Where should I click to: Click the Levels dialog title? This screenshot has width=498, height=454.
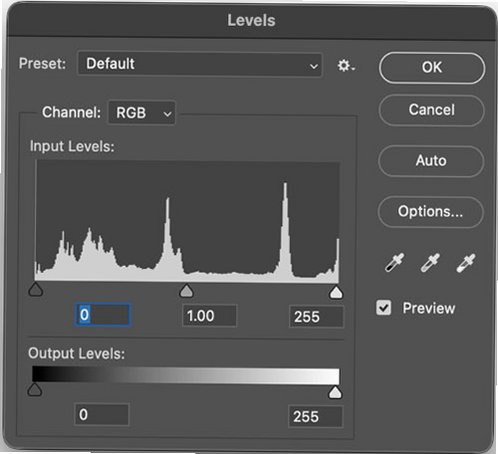(x=251, y=21)
